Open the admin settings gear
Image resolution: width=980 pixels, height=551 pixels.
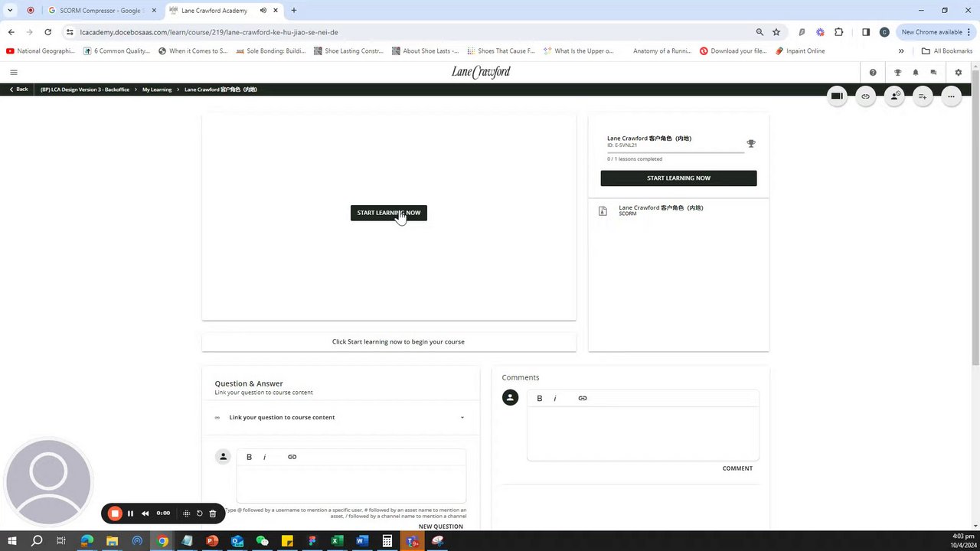pos(959,73)
